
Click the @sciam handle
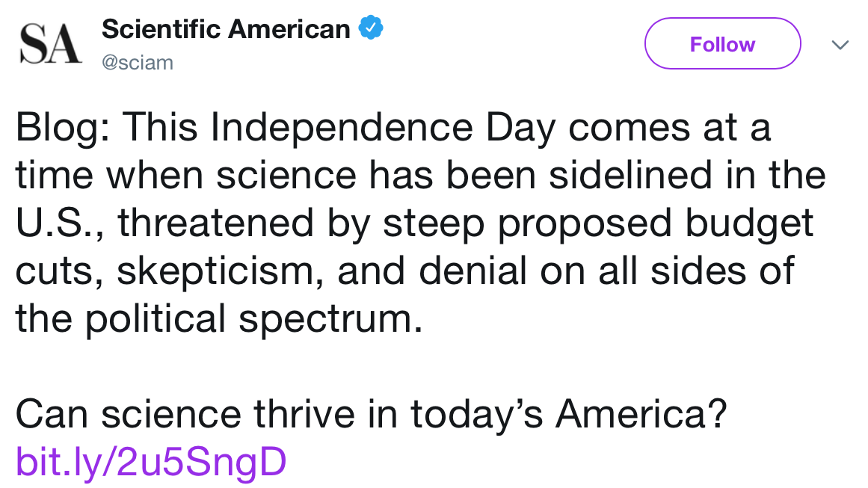(x=138, y=63)
